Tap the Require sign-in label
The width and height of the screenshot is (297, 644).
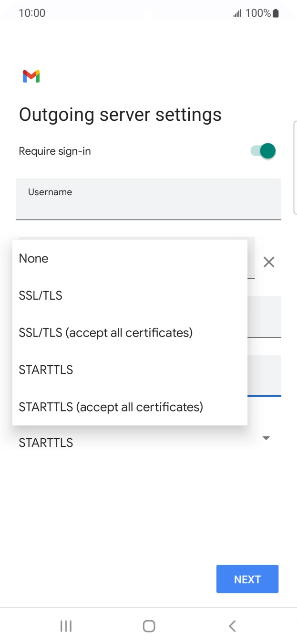55,151
